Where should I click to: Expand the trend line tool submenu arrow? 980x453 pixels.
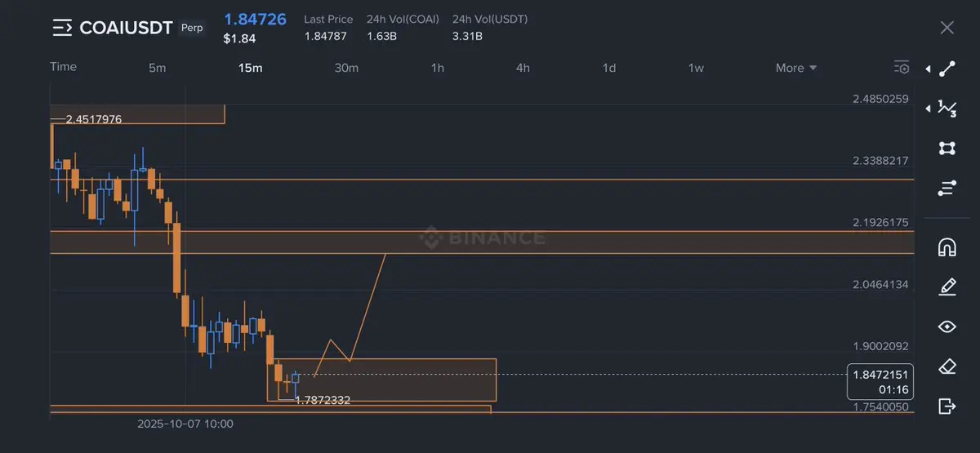click(928, 69)
